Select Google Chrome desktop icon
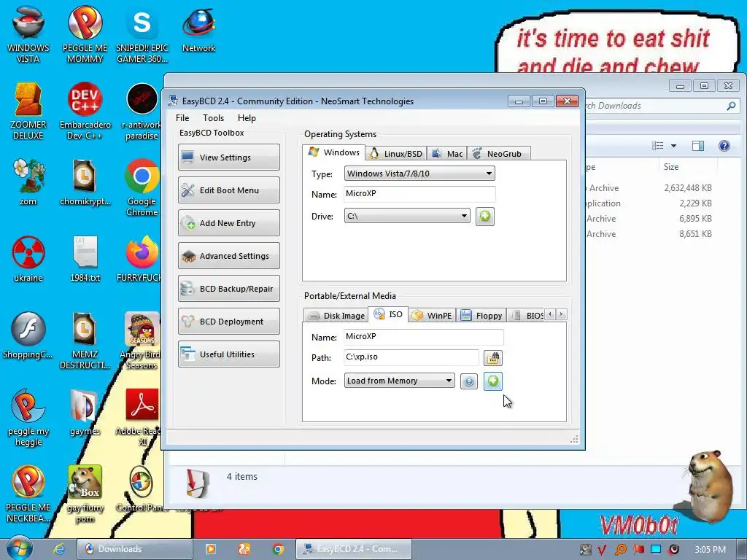 pyautogui.click(x=142, y=187)
